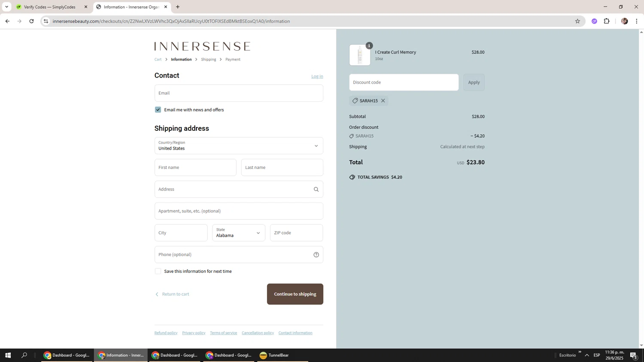
Task: Focus the City field
Action: coord(181,233)
